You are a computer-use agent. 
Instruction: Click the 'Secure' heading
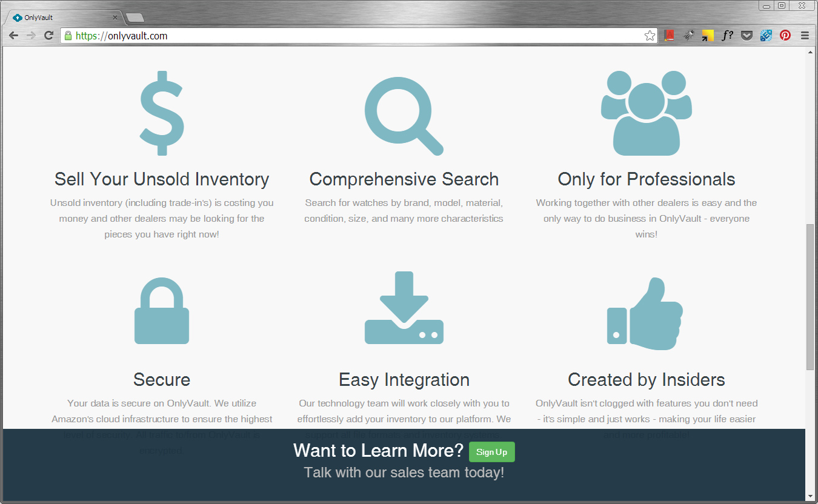click(x=162, y=380)
